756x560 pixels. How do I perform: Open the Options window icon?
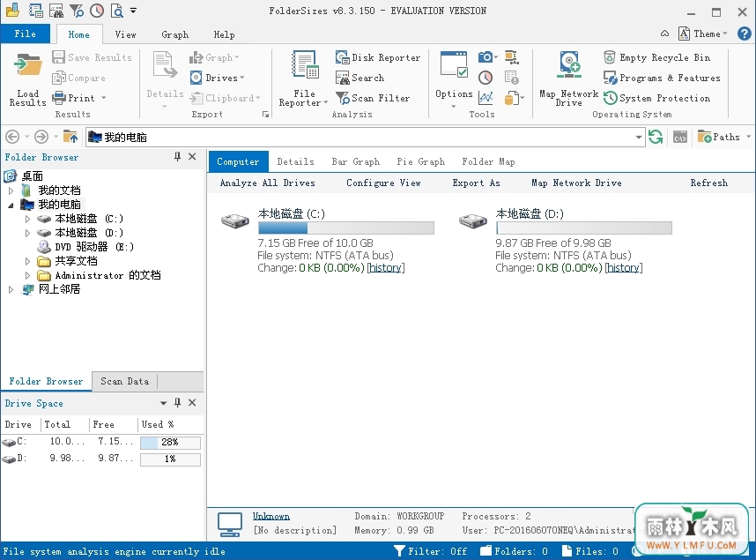coord(454,64)
